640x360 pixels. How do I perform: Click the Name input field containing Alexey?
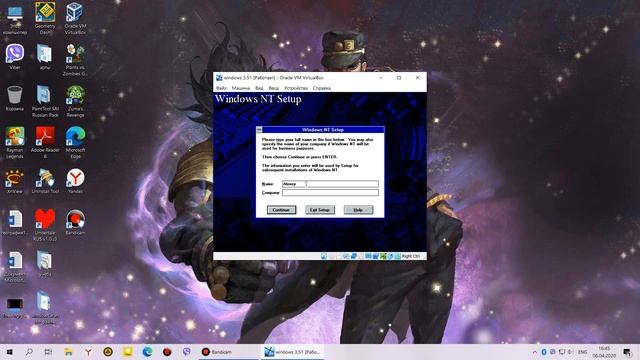330,184
